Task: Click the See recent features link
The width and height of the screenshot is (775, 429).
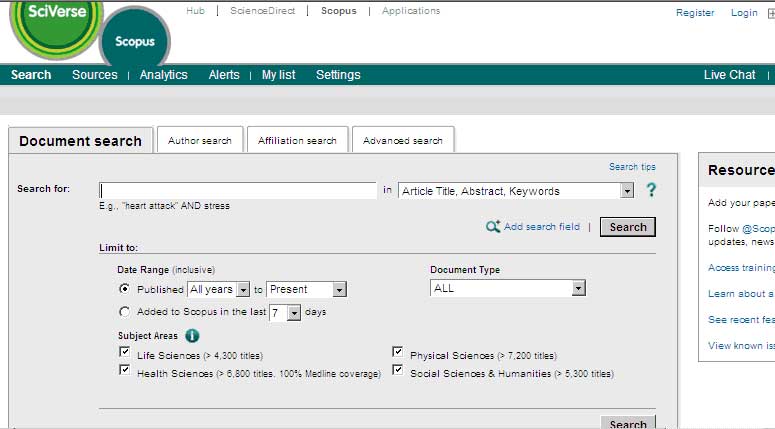Action: click(741, 319)
